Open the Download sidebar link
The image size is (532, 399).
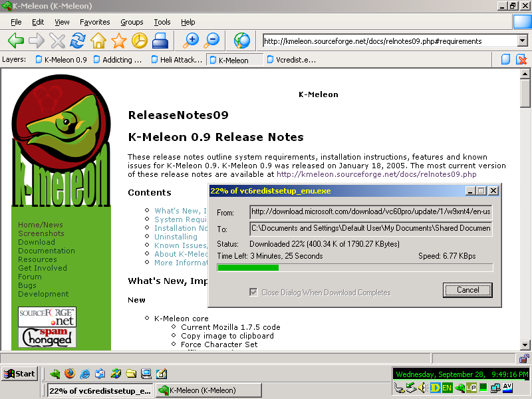[37, 242]
